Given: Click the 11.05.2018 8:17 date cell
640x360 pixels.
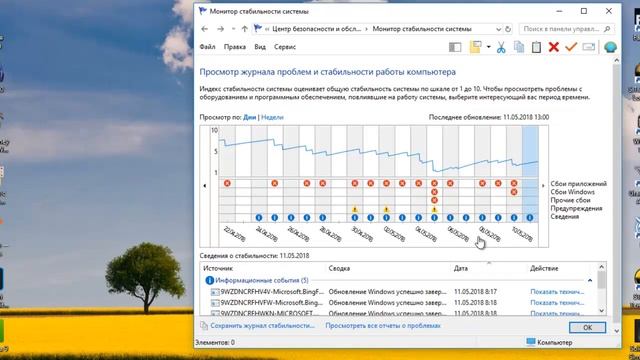Looking at the screenshot, I should point(475,292).
